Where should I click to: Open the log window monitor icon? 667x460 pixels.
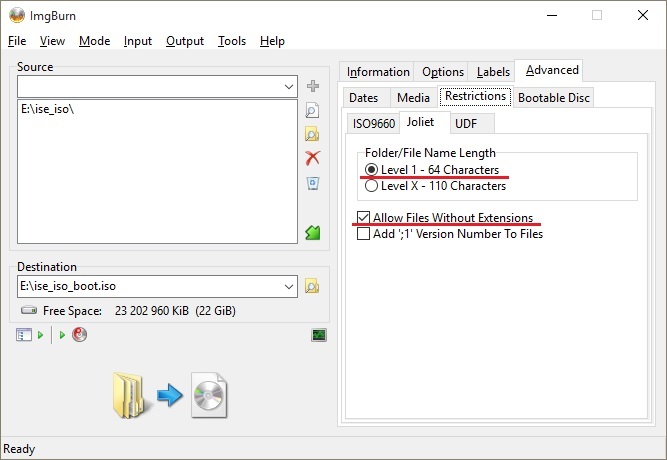(319, 335)
